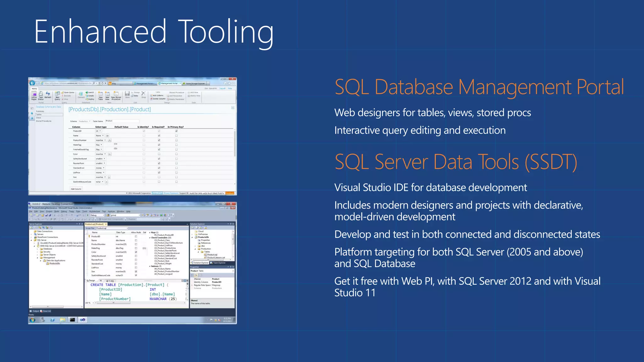Click the Table Name input field
This screenshot has width=644, height=362.
(x=122, y=121)
